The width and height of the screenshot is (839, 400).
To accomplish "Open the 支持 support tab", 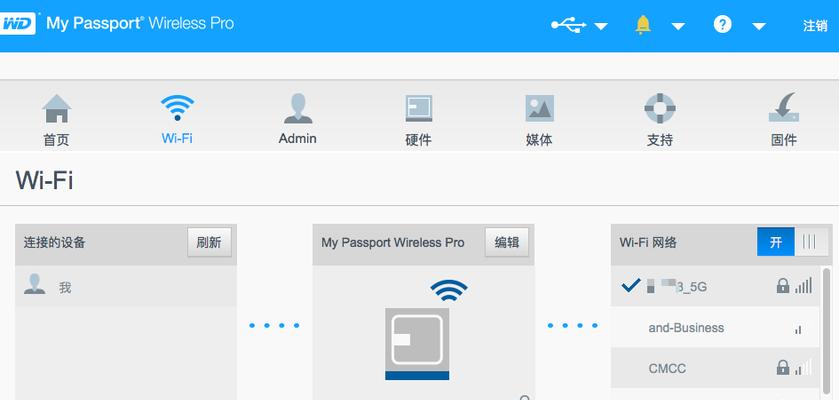I will coord(660,120).
